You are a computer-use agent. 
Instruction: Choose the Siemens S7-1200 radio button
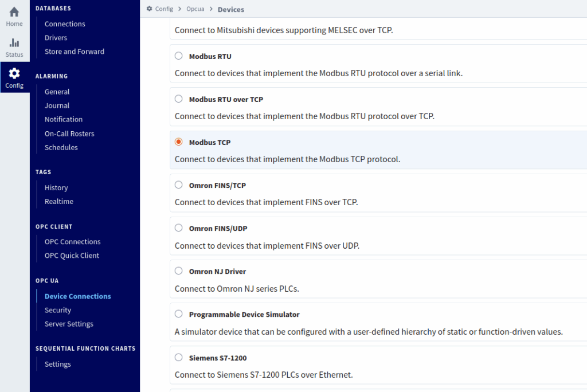click(179, 358)
